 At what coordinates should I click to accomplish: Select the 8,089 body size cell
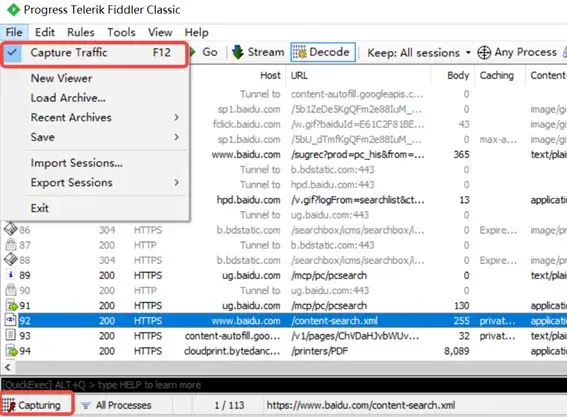tap(456, 351)
